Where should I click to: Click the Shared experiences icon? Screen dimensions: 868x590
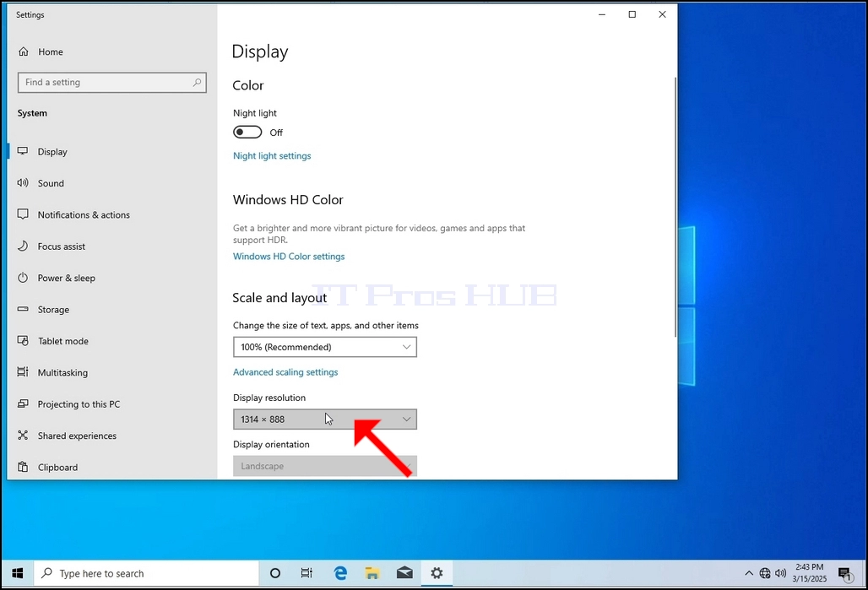point(23,435)
